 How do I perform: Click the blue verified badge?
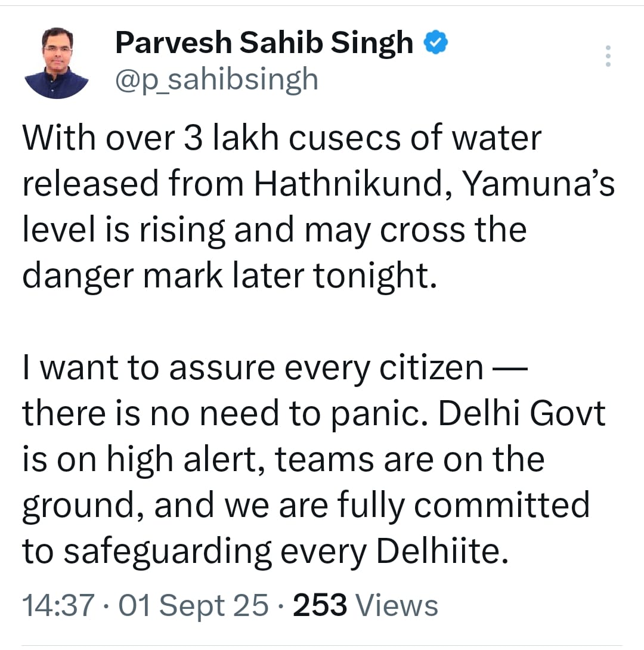(436, 43)
